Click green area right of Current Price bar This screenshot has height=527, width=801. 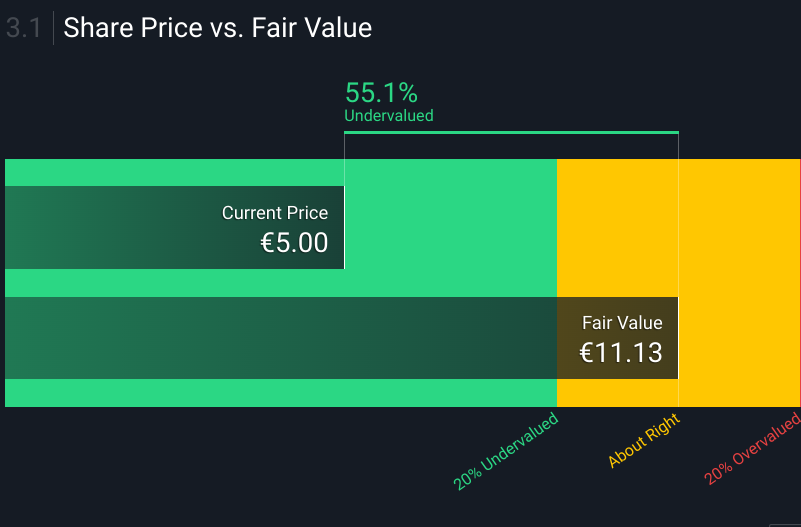pos(450,228)
